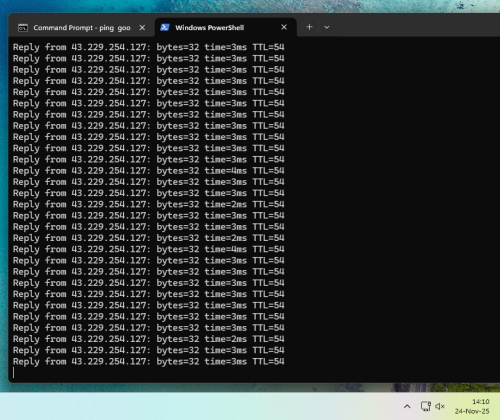Click the ping reply line with first time=2ms

coord(149,204)
